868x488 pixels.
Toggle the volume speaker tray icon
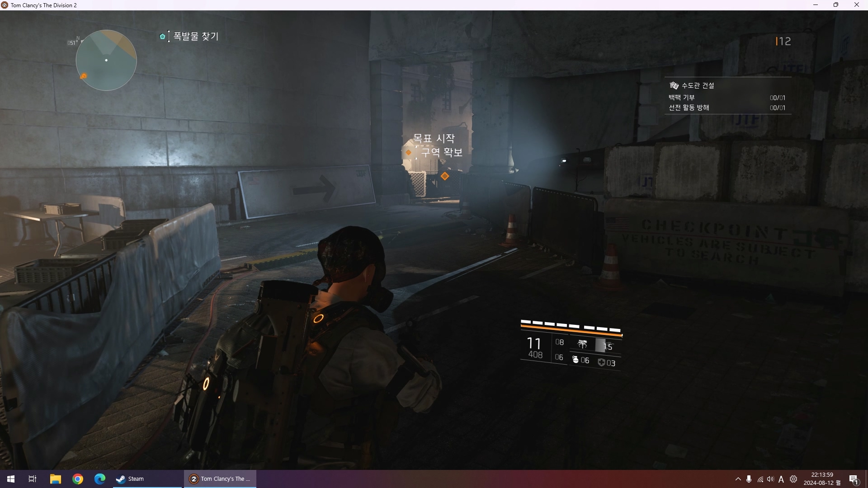pos(770,479)
